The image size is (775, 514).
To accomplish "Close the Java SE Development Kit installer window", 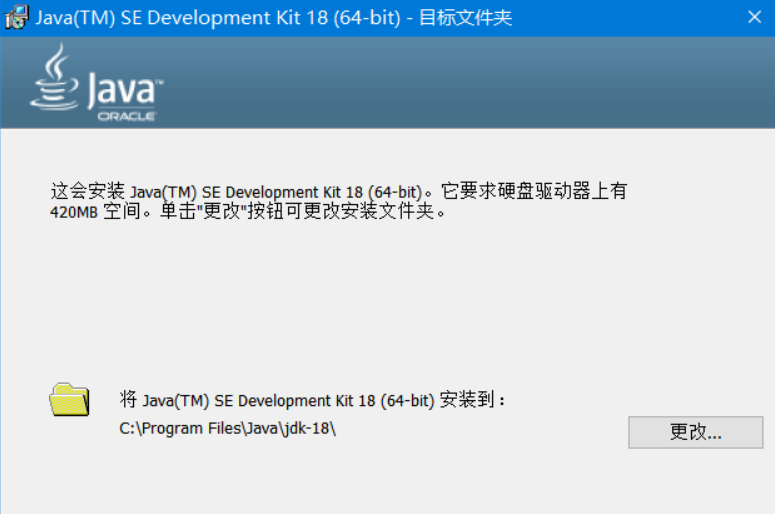I will click(754, 17).
